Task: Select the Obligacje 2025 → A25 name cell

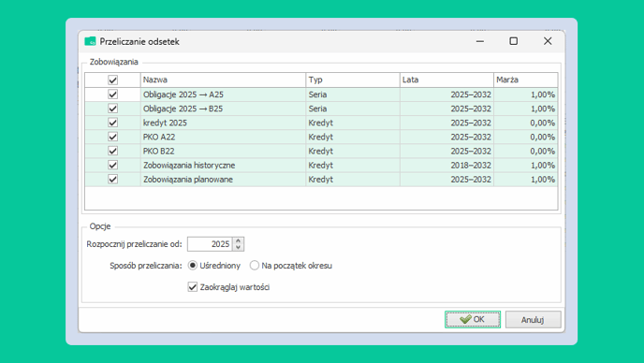Action: click(x=223, y=94)
